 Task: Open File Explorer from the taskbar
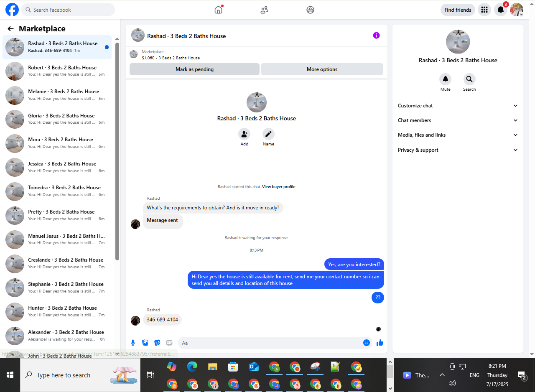[x=212, y=367]
